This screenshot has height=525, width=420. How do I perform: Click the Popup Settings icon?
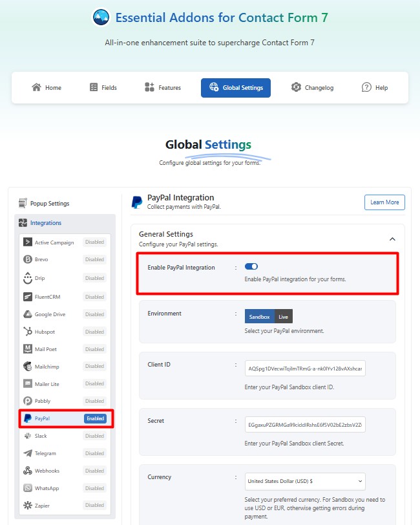tap(23, 203)
